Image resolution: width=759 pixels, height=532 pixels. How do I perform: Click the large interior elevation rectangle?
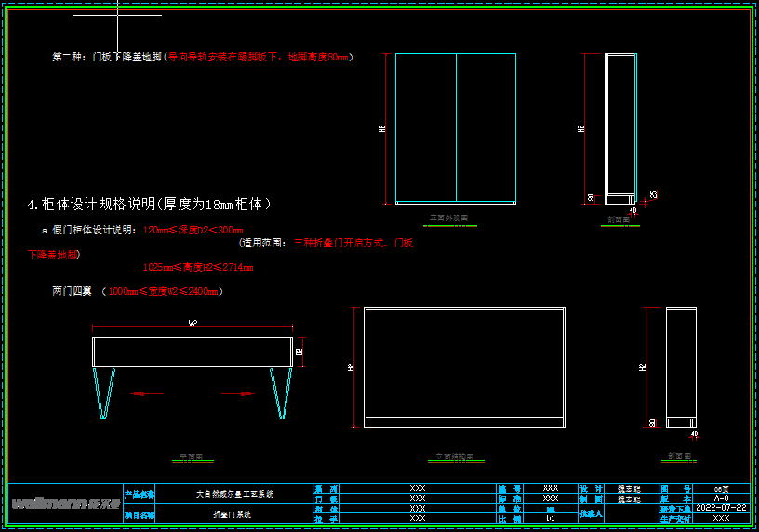coord(464,363)
